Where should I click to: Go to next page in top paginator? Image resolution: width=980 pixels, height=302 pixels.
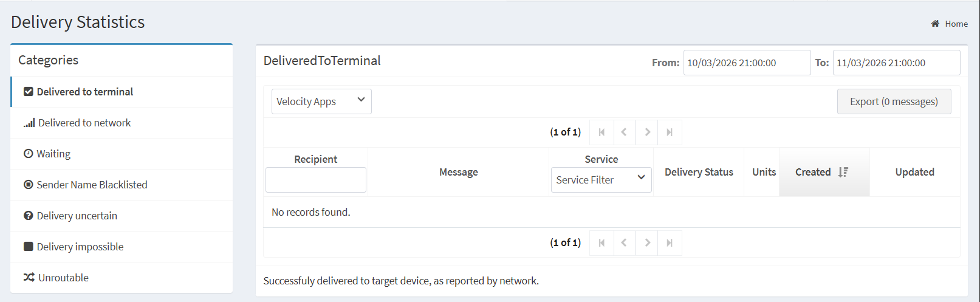tap(648, 132)
